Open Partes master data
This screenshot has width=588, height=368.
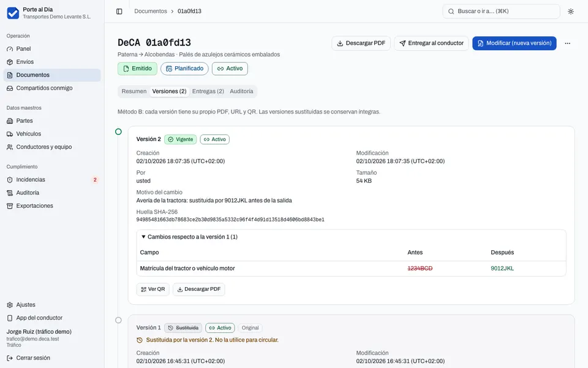pyautogui.click(x=51, y=121)
